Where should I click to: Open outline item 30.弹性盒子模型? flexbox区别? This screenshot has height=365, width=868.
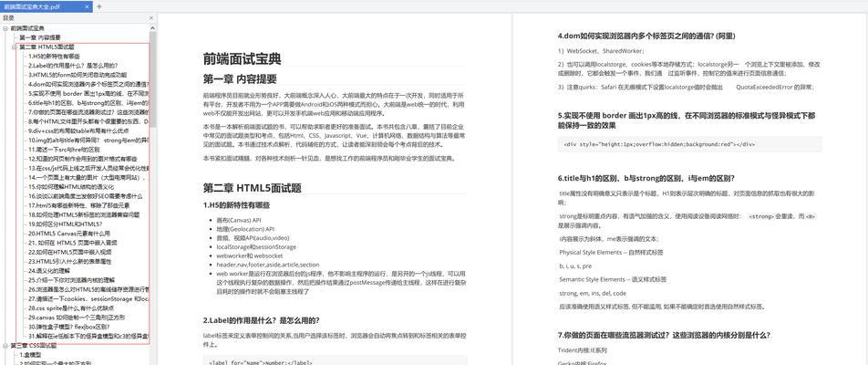click(x=69, y=327)
